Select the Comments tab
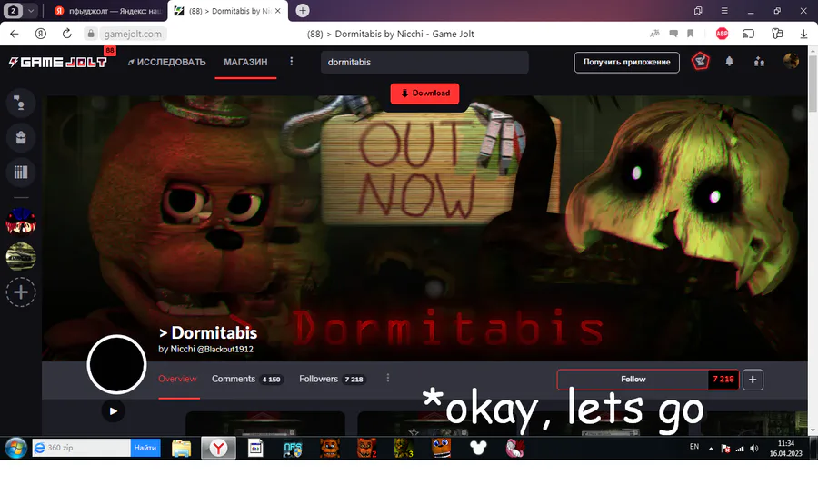 (246, 379)
